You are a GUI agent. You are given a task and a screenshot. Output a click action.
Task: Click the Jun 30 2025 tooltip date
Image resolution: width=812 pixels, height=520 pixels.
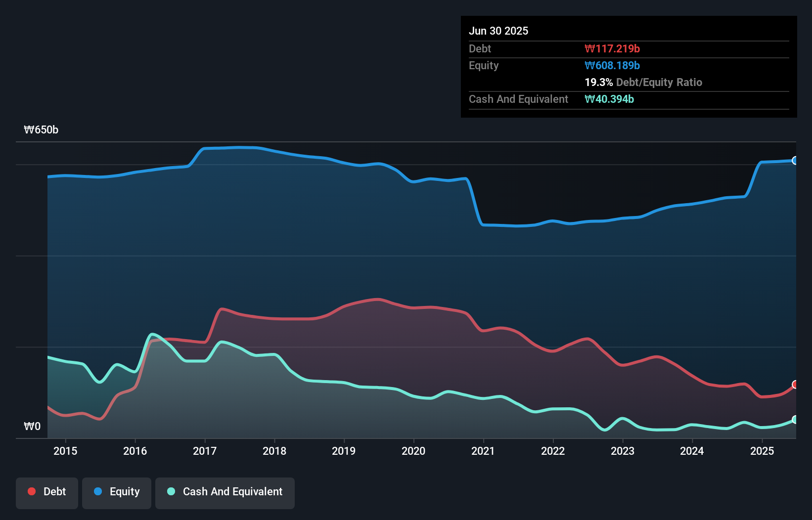(x=498, y=31)
